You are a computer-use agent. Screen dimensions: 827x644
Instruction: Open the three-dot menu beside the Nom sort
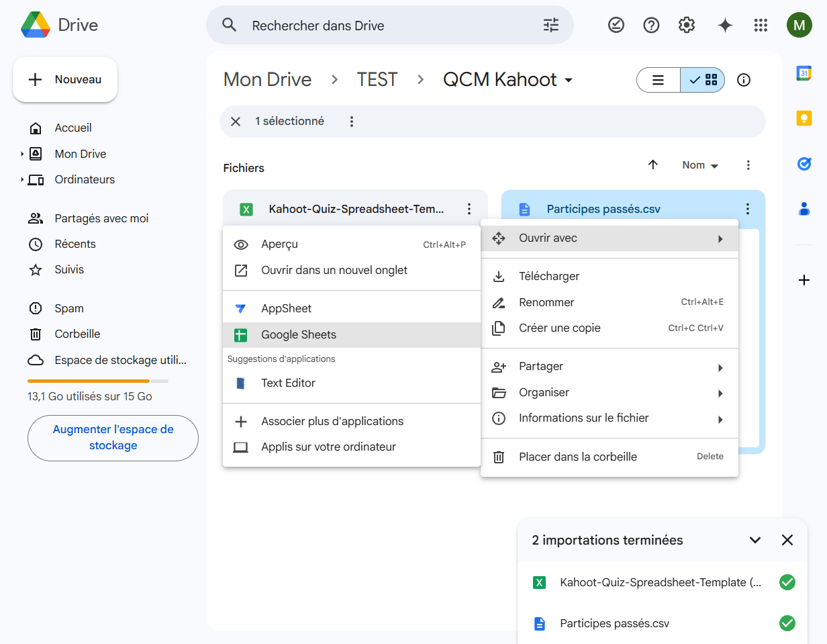point(748,165)
